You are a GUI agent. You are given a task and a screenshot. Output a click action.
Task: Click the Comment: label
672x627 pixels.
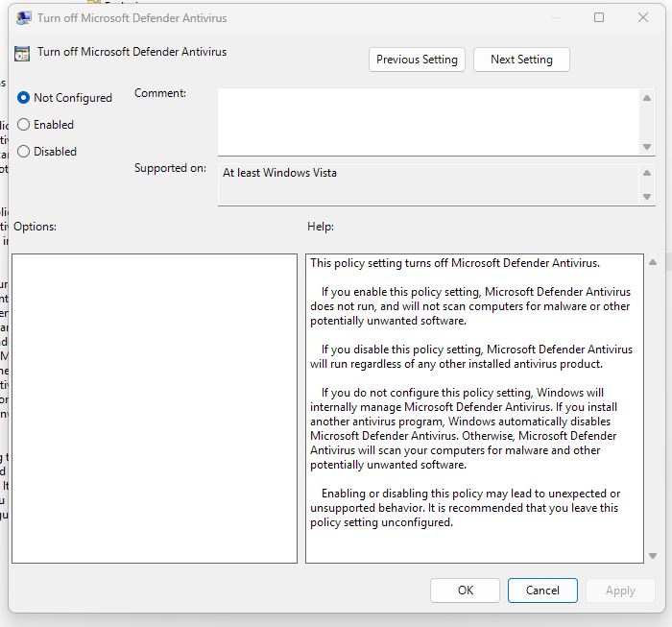click(x=160, y=93)
